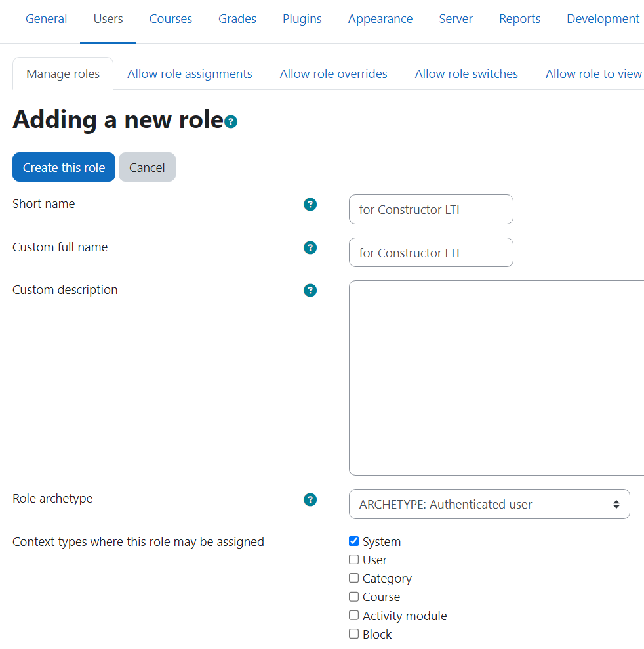Open help icon for Custom full name
Viewport: 644px width, 649px height.
pyautogui.click(x=310, y=248)
